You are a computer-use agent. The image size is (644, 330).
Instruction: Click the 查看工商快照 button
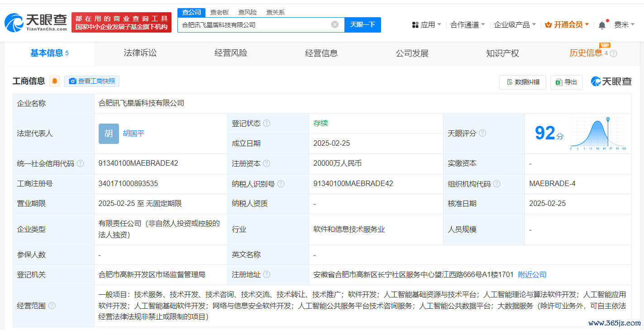click(x=92, y=81)
